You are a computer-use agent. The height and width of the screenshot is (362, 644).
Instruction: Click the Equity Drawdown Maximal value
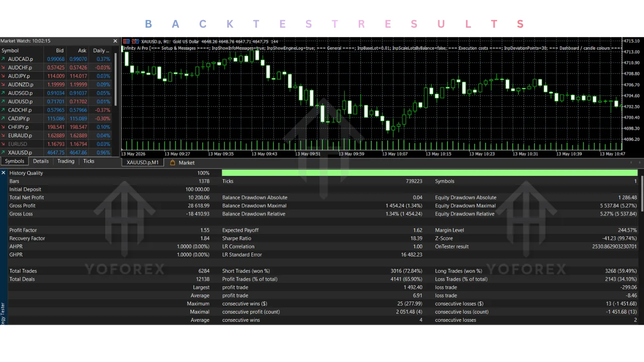pyautogui.click(x=618, y=206)
